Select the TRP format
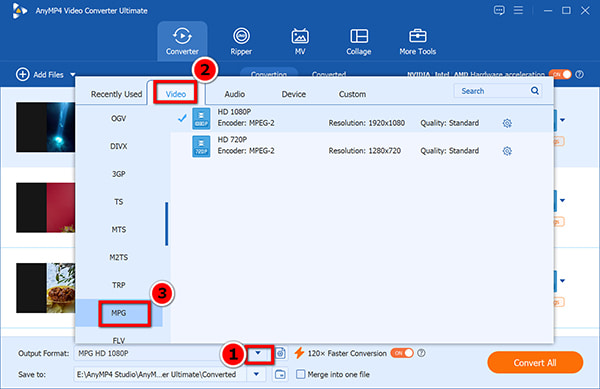Viewport: 600px width, 389px height. click(x=119, y=285)
